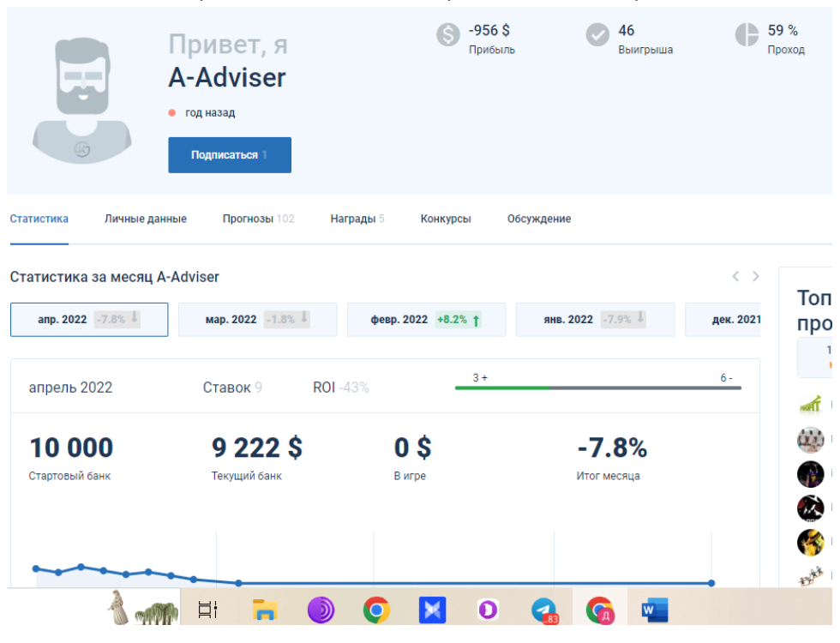The height and width of the screenshot is (643, 840).
Task: Click the -956 $ profit value
Action: pyautogui.click(x=489, y=31)
